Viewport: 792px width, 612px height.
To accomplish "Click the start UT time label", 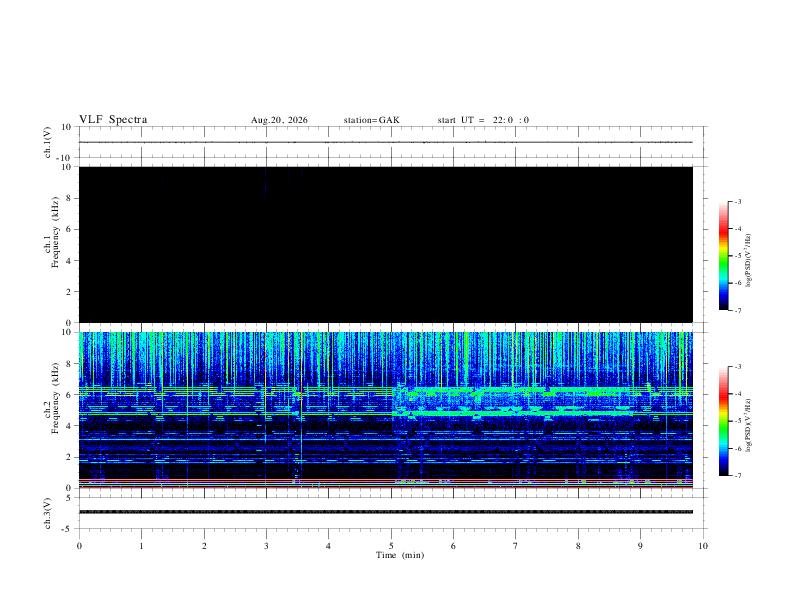I will point(483,120).
